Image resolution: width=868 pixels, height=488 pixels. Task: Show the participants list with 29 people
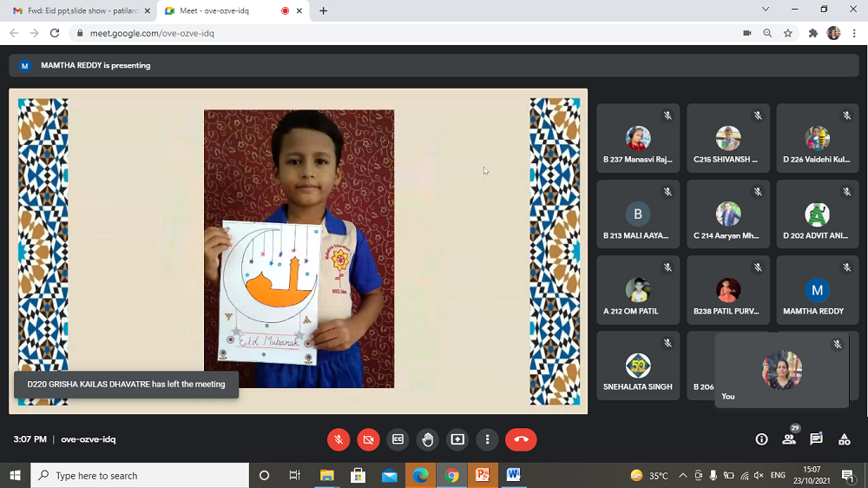[789, 439]
